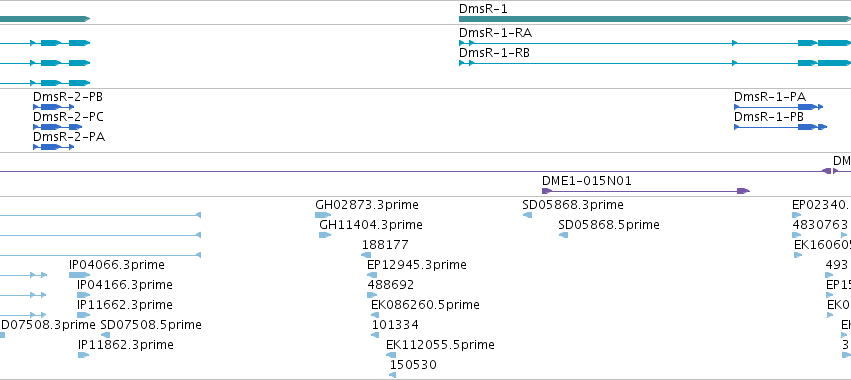Select the IP11862.3prime EST marker

click(x=83, y=355)
